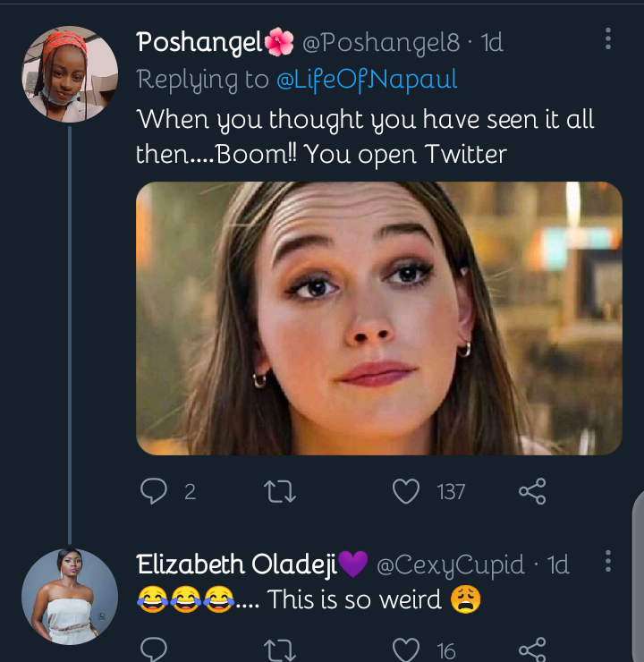644x662 pixels.
Task: Visit the @Poshangel8 handle
Action: (x=381, y=43)
